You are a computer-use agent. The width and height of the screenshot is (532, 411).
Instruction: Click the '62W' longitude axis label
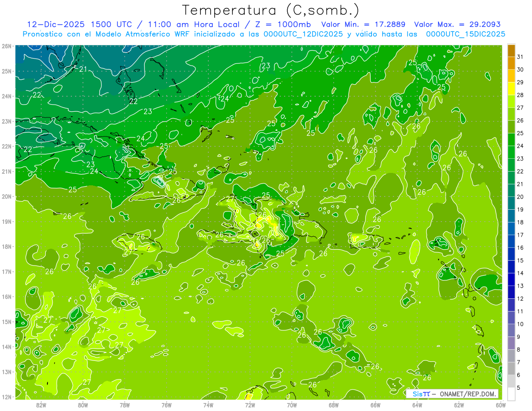tap(459, 404)
